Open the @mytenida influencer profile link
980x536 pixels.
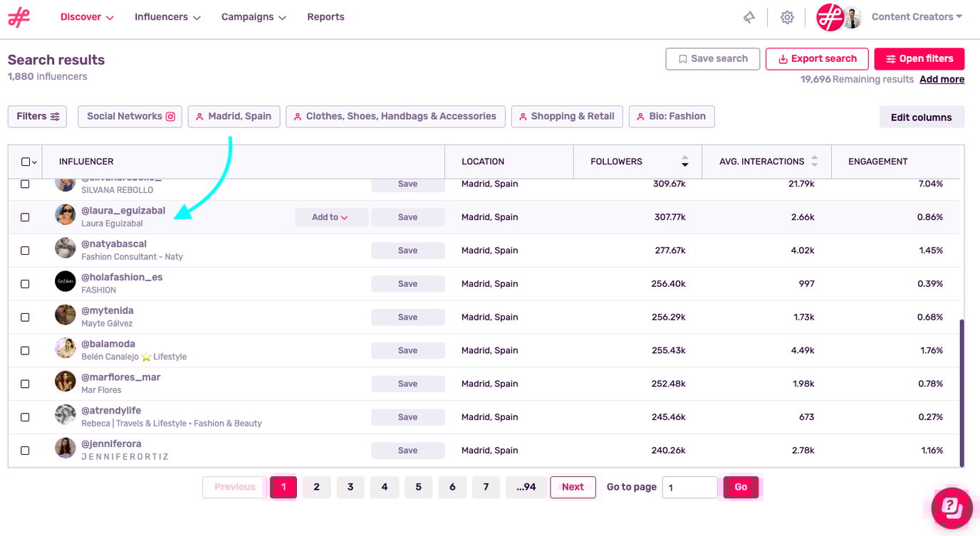(108, 310)
